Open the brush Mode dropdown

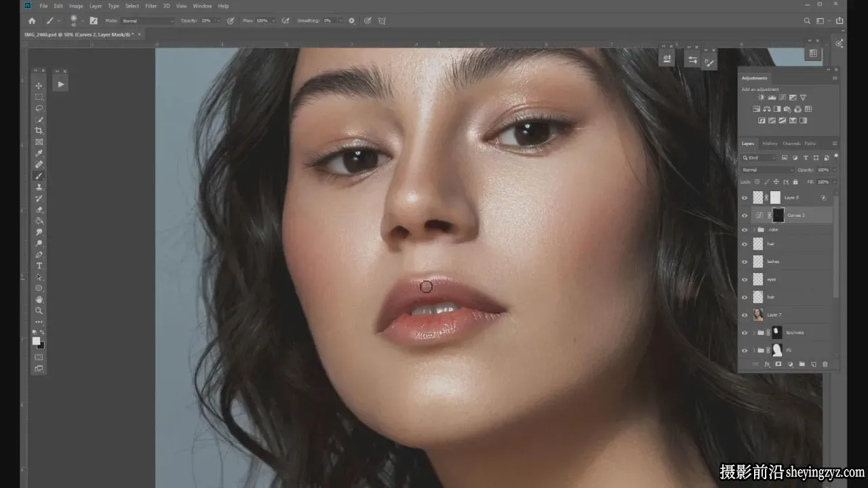[x=148, y=21]
